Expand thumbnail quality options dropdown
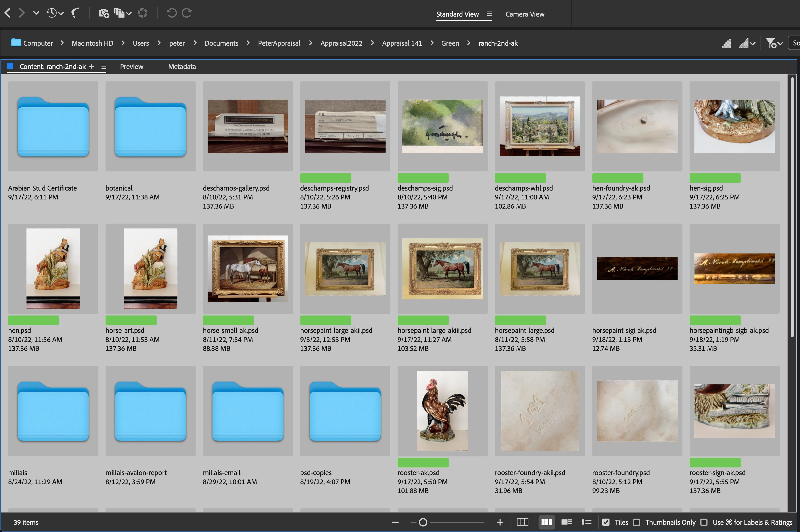The image size is (800, 532). tap(747, 43)
